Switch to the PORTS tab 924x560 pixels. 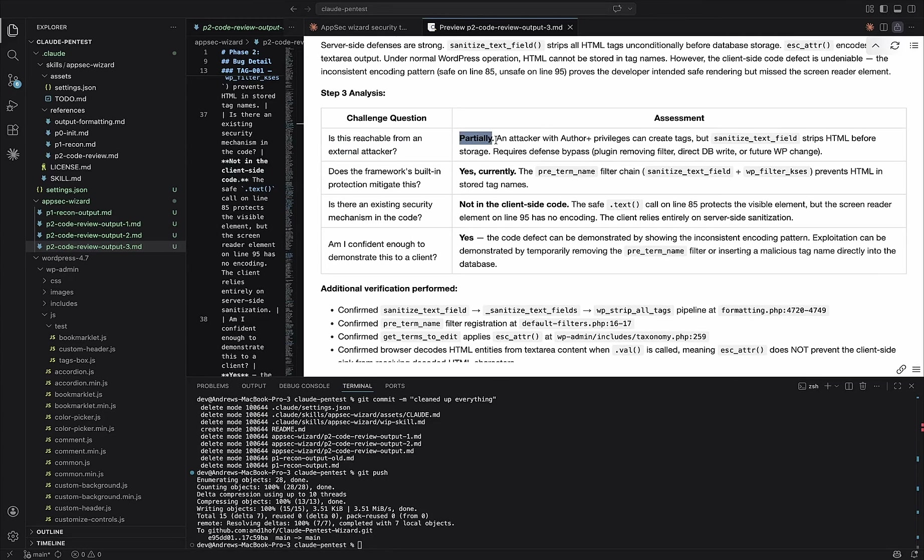(395, 386)
